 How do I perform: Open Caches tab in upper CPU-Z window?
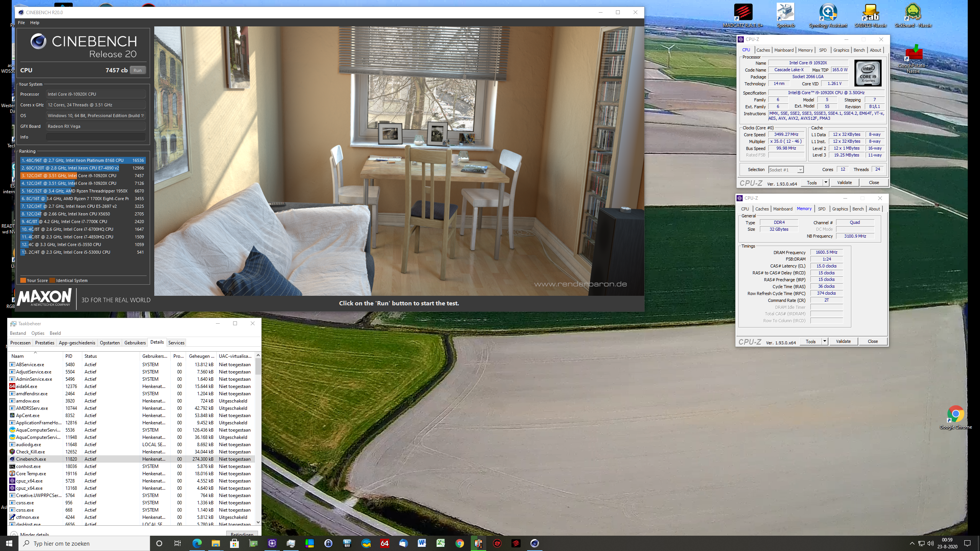point(763,50)
